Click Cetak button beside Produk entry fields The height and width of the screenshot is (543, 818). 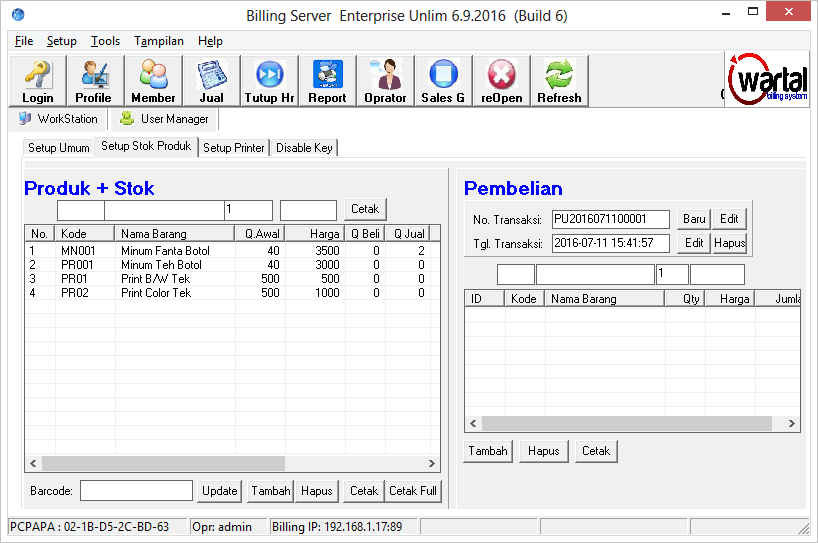point(365,209)
